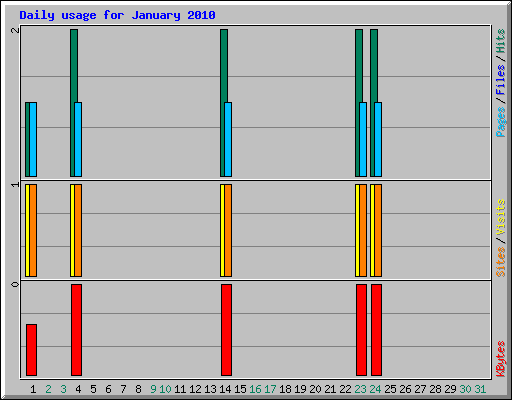This screenshot has height=400, width=512.
Task: Click green day label '17' on the x-axis
Action: pyautogui.click(x=270, y=389)
